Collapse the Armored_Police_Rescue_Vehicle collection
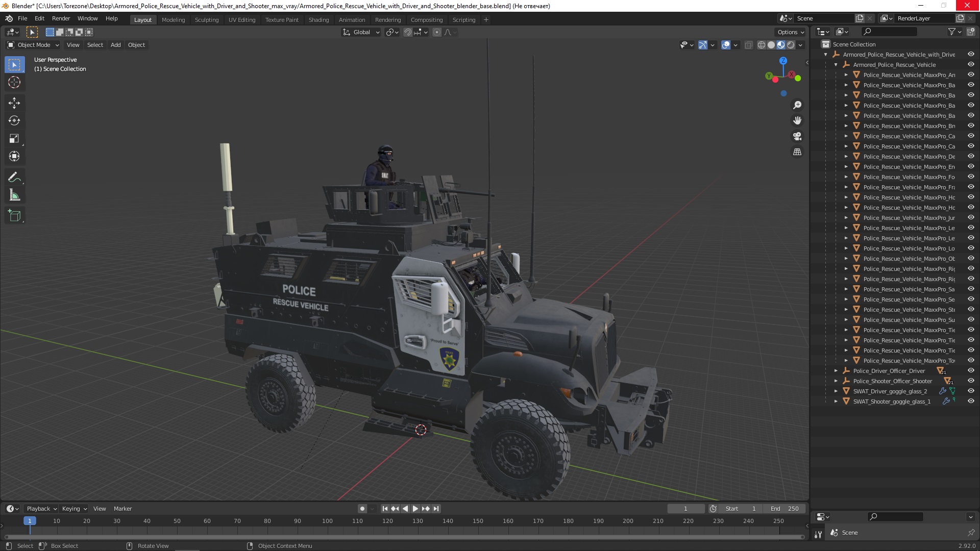The width and height of the screenshot is (980, 551). click(x=836, y=65)
